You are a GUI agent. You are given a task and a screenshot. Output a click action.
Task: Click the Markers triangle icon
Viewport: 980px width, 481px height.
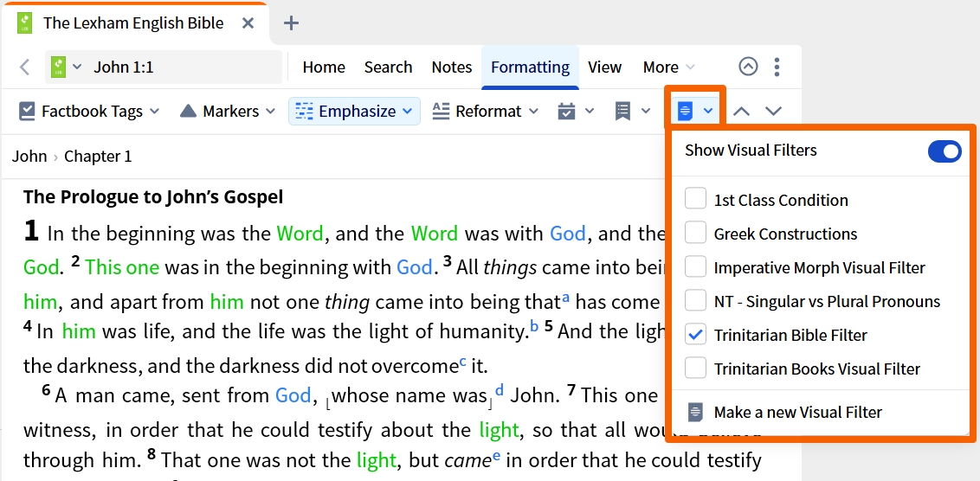click(x=188, y=112)
